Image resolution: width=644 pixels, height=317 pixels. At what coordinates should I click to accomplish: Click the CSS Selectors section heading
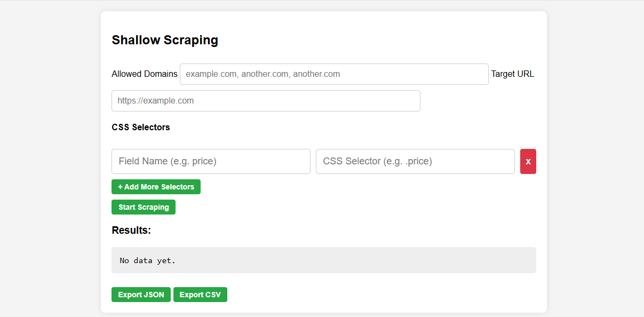[141, 127]
